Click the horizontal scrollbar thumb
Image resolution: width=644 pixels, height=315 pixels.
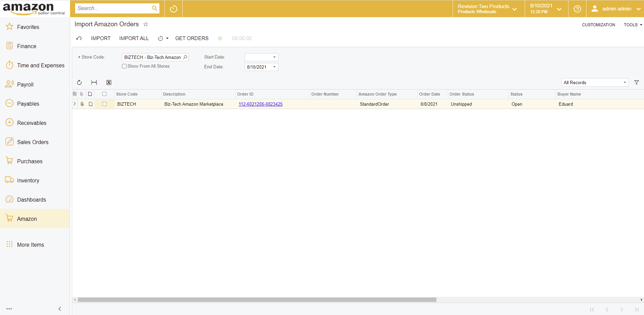click(257, 300)
